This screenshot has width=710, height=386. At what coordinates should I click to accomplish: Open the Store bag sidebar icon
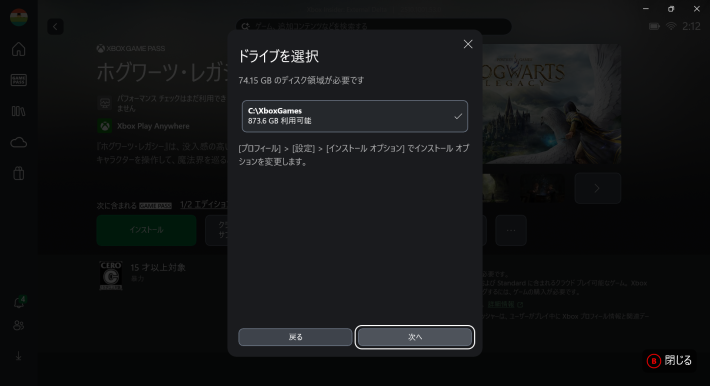point(19,173)
